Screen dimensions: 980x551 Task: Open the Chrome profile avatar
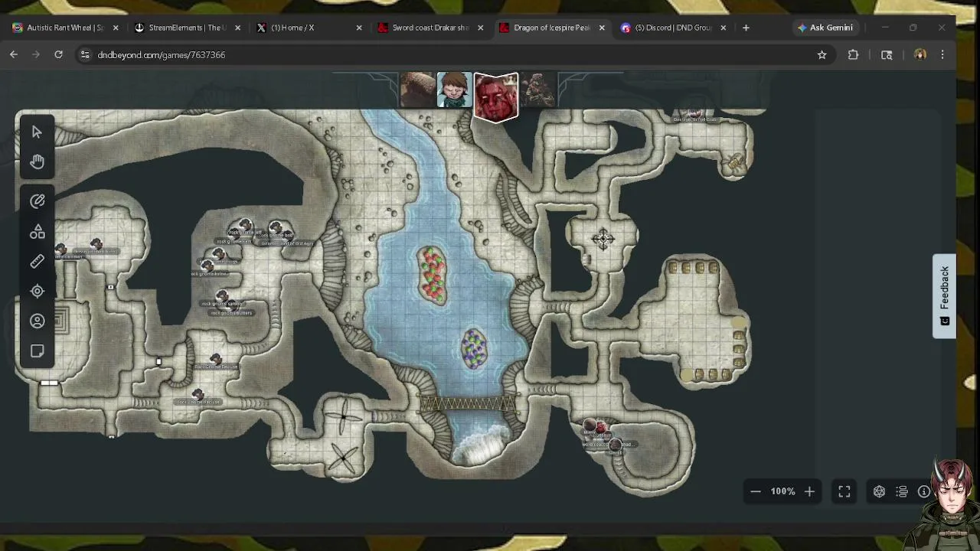pyautogui.click(x=920, y=54)
